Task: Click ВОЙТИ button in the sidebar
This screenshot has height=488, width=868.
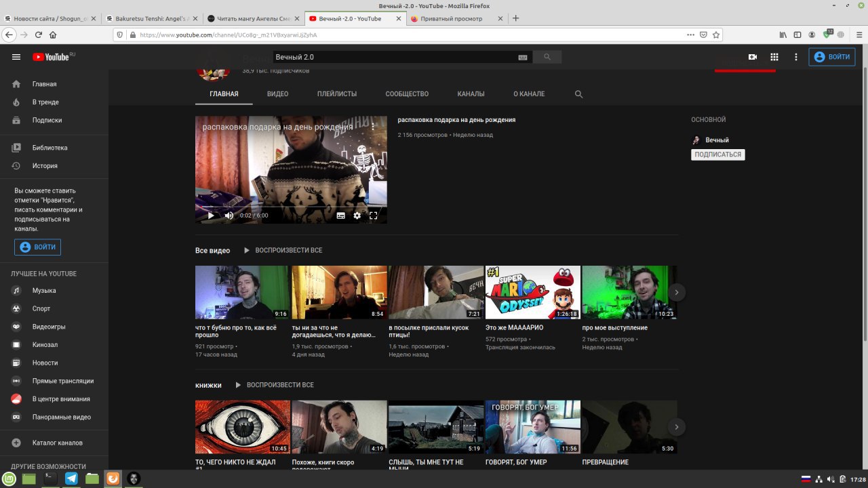Action: coord(38,247)
